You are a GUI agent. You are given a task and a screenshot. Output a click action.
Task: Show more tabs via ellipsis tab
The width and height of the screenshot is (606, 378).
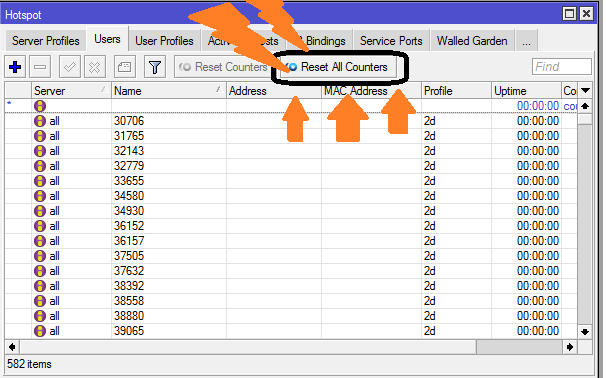coord(526,41)
